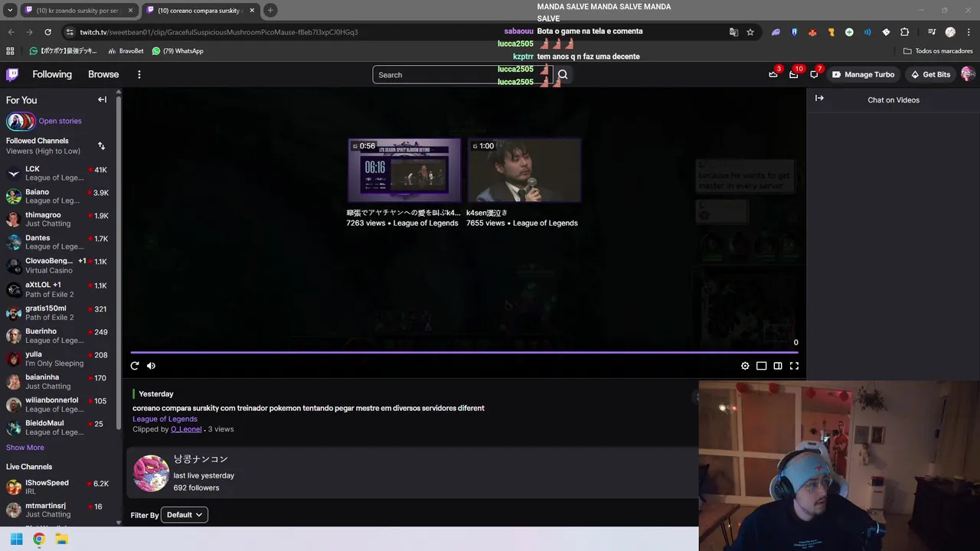Open player settings gear

[x=745, y=366]
